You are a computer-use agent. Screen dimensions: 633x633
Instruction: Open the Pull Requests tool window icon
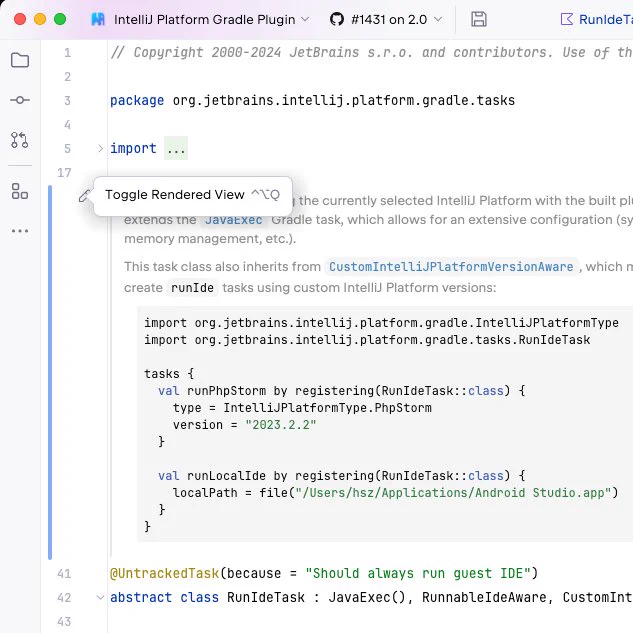tap(20, 140)
